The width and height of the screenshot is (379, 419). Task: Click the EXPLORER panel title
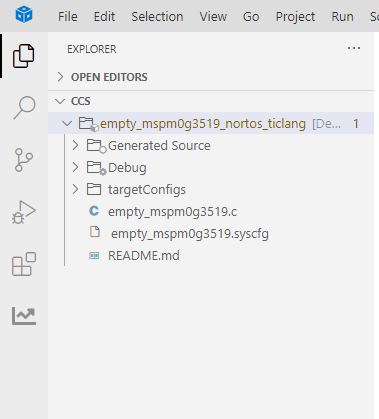(92, 49)
